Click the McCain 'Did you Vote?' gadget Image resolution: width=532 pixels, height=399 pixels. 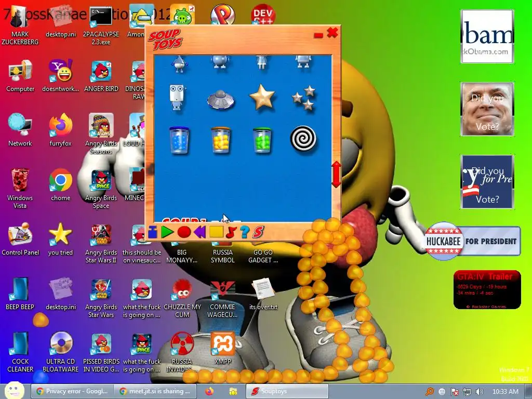pyautogui.click(x=487, y=109)
